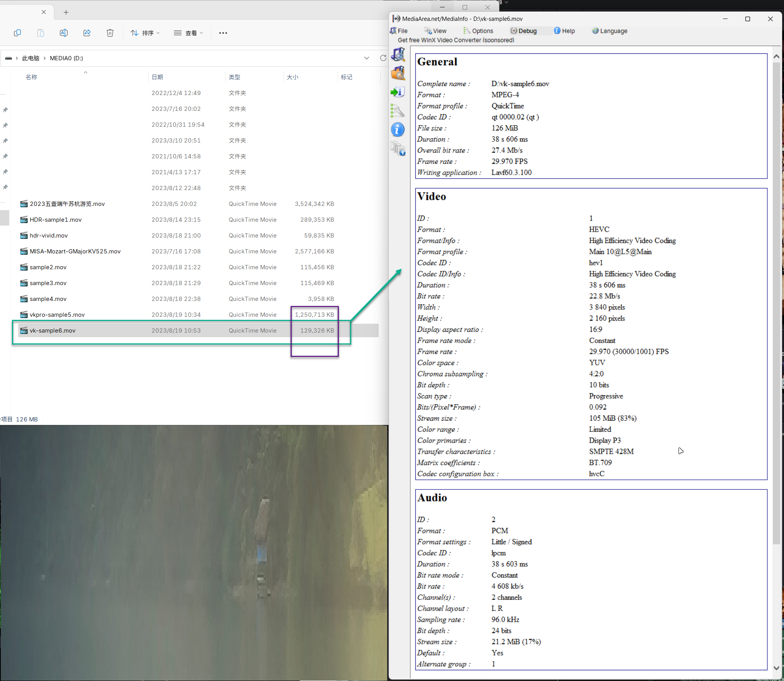Screen dimensions: 784x681
Task: Click the delete trash icon in Explorer
Action: (x=110, y=33)
